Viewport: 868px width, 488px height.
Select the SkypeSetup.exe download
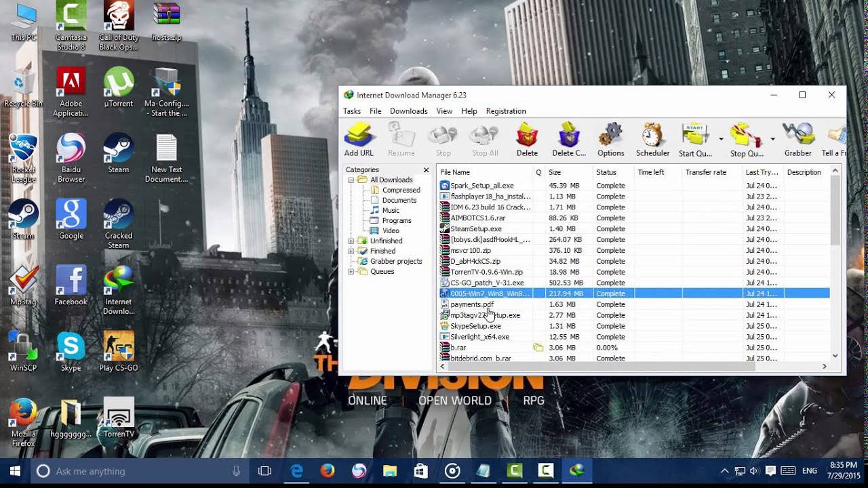(634, 326)
